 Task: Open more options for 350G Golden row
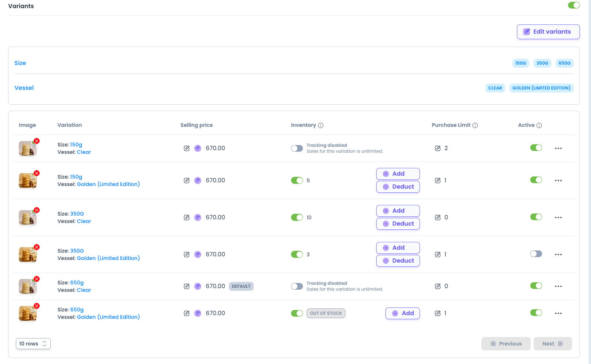click(558, 255)
